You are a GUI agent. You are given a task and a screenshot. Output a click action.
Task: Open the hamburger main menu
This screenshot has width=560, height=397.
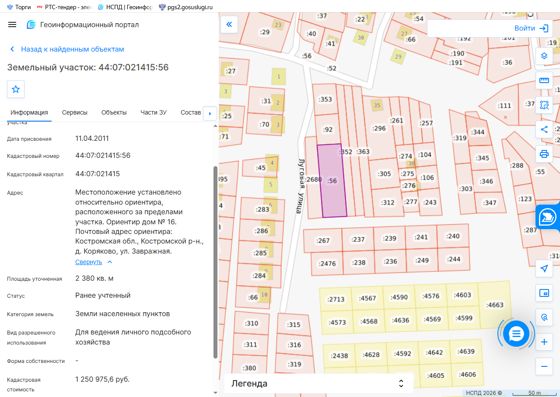[x=12, y=25]
